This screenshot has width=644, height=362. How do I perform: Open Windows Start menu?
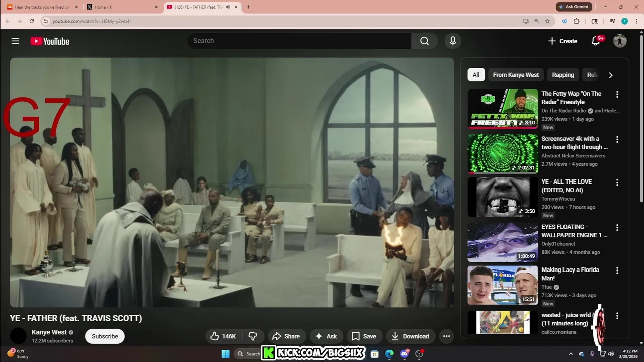point(225,354)
